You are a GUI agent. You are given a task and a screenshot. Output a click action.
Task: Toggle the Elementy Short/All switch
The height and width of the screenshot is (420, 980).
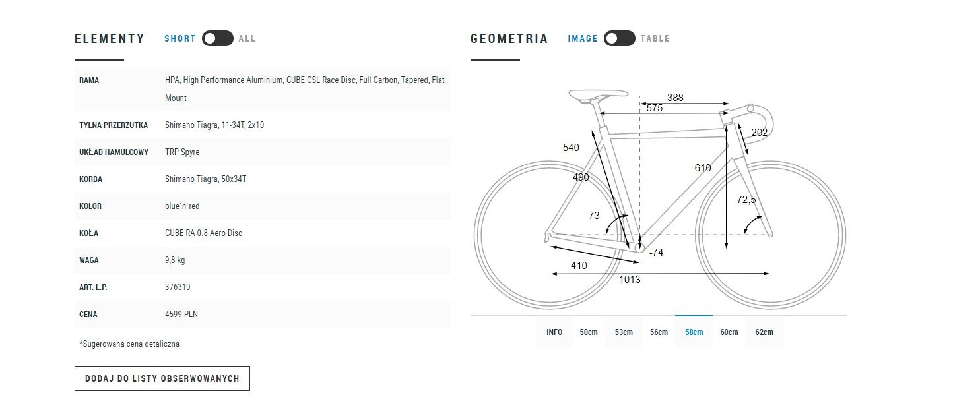point(217,38)
